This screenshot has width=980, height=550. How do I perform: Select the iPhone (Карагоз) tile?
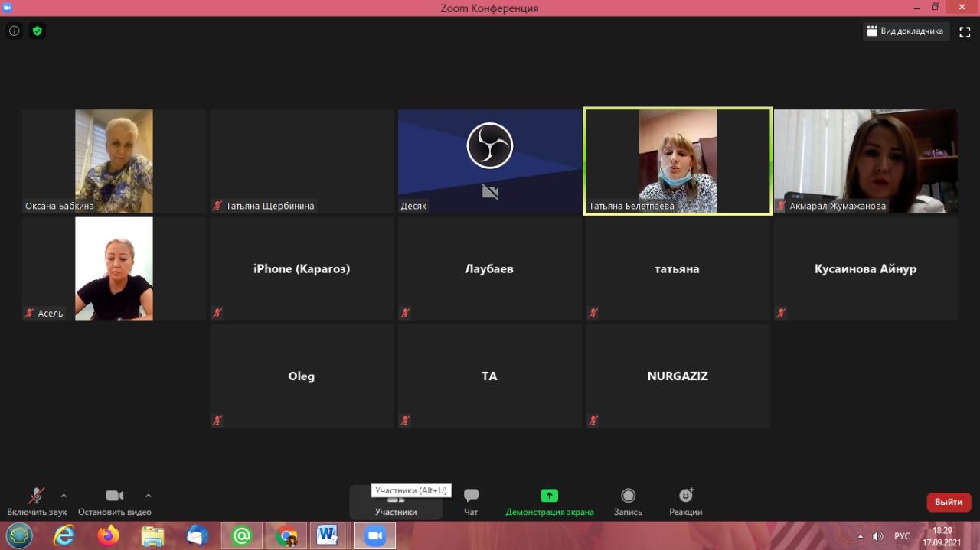pos(302,268)
